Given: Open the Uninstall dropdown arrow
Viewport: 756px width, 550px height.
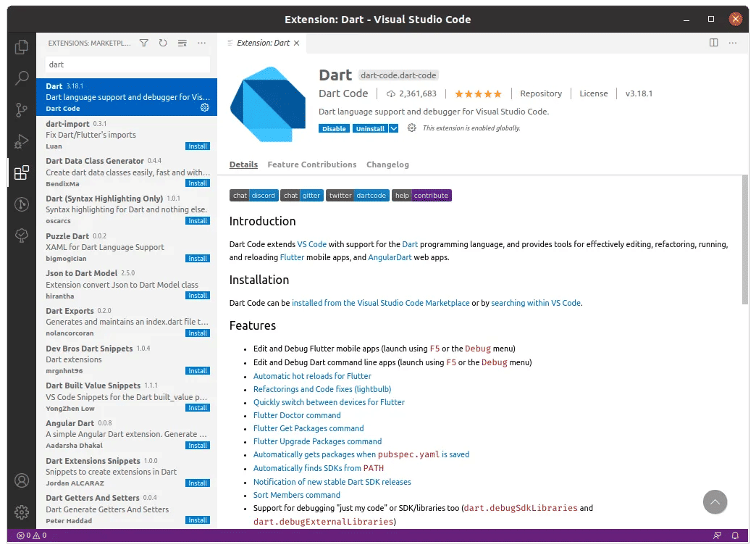Looking at the screenshot, I should (x=394, y=128).
